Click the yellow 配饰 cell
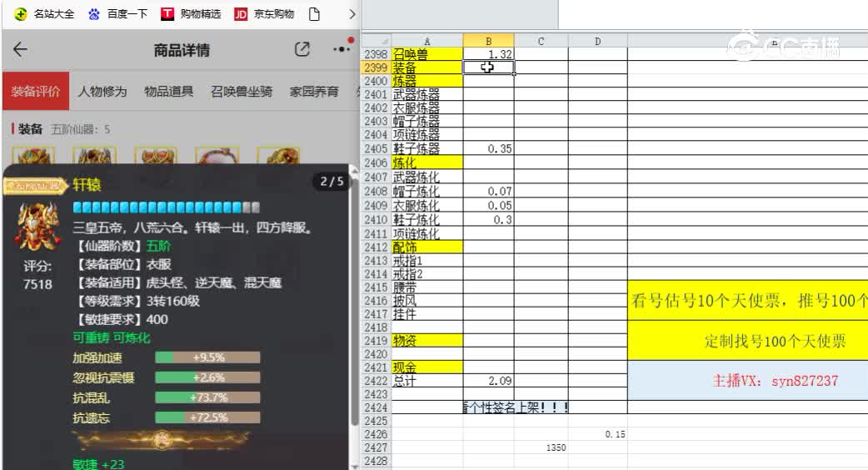This screenshot has width=868, height=470. (x=427, y=247)
